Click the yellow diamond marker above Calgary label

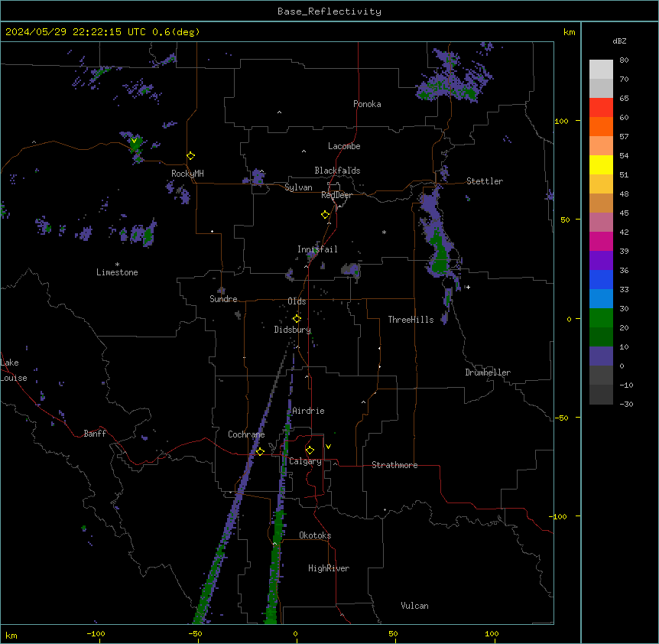[310, 450]
